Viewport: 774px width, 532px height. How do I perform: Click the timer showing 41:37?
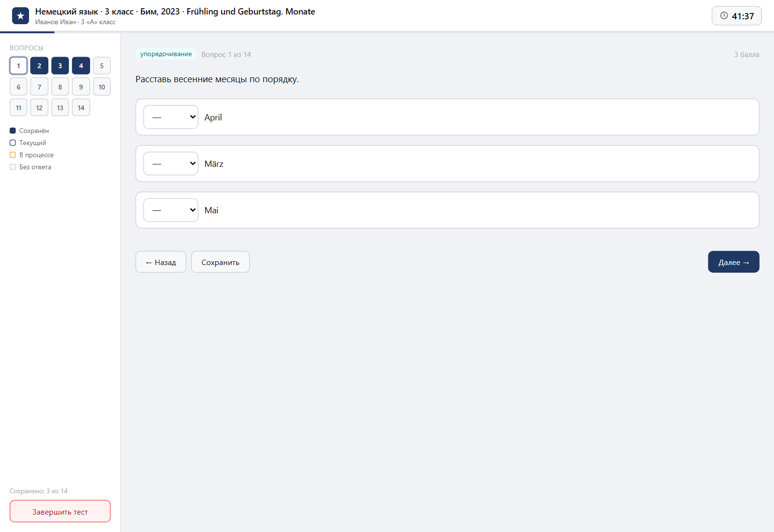pos(737,16)
